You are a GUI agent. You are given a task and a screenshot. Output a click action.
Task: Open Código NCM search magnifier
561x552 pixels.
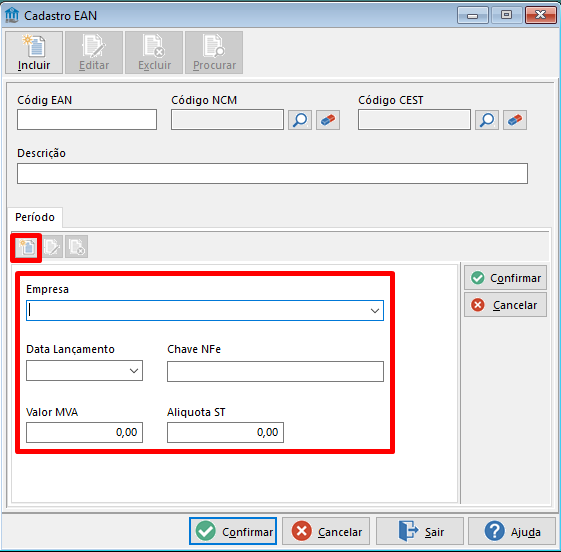coord(300,120)
